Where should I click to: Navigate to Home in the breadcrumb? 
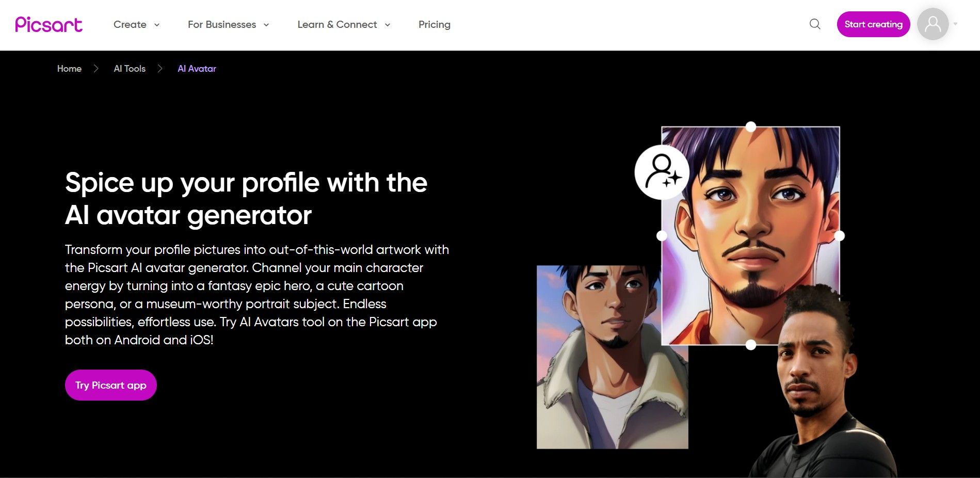coord(69,69)
